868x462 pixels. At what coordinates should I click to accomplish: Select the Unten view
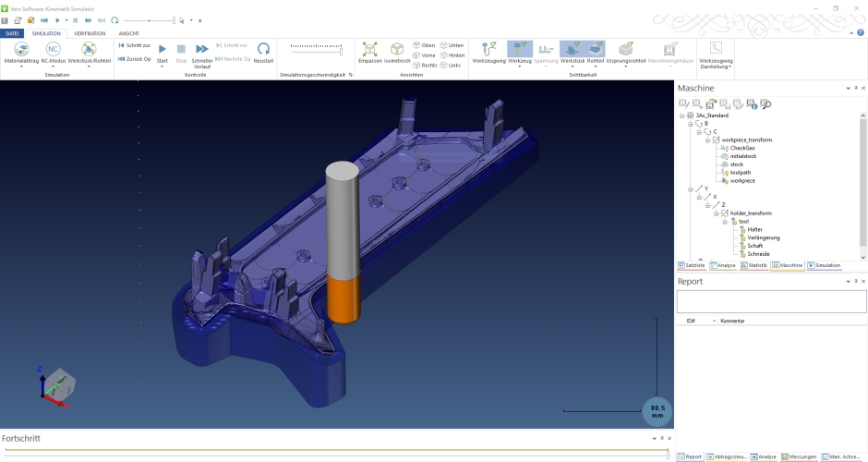(452, 45)
